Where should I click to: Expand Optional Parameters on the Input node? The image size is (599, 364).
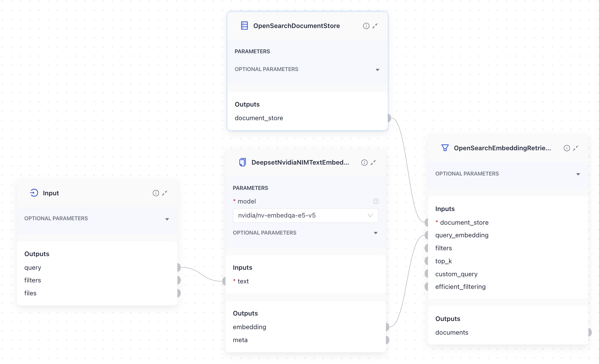(167, 219)
